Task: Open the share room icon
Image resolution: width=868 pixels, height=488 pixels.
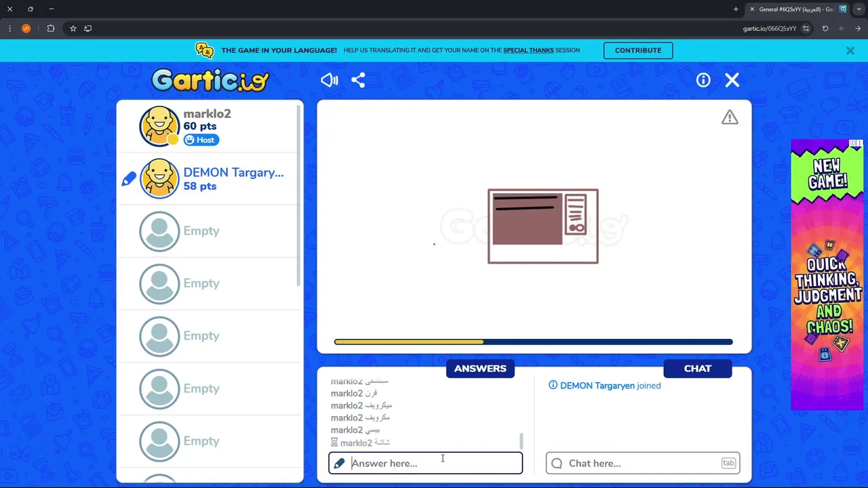Action: pyautogui.click(x=358, y=80)
